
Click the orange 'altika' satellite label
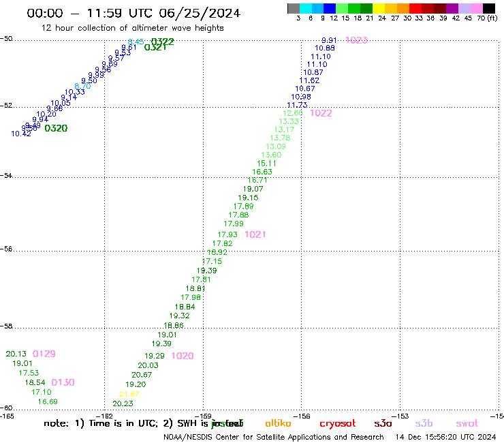278,423
